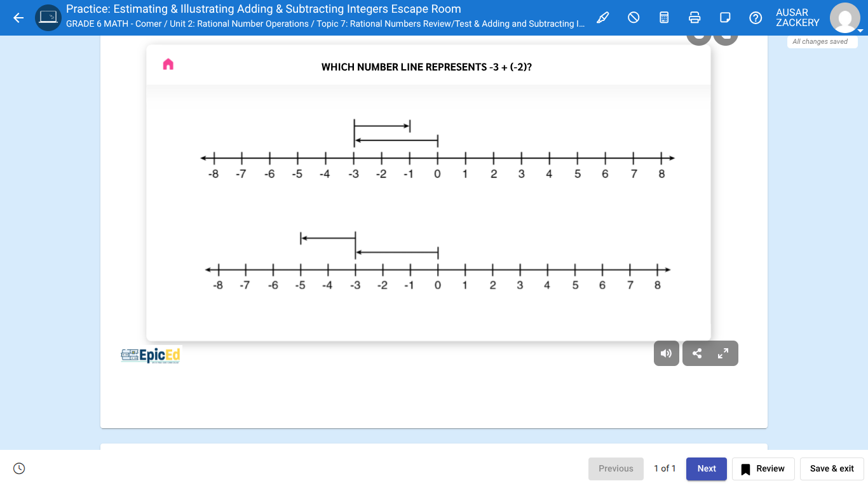The width and height of the screenshot is (868, 488).
Task: Open the answer eliminator tool
Action: [x=634, y=17]
